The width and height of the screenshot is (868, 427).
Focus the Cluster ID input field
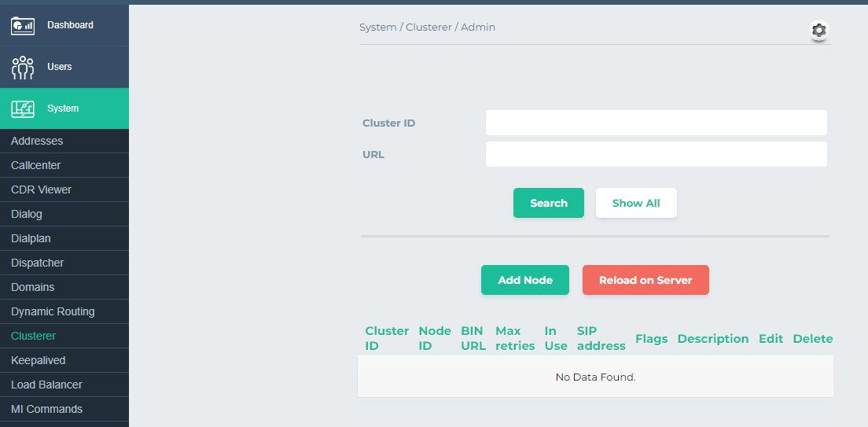point(656,123)
